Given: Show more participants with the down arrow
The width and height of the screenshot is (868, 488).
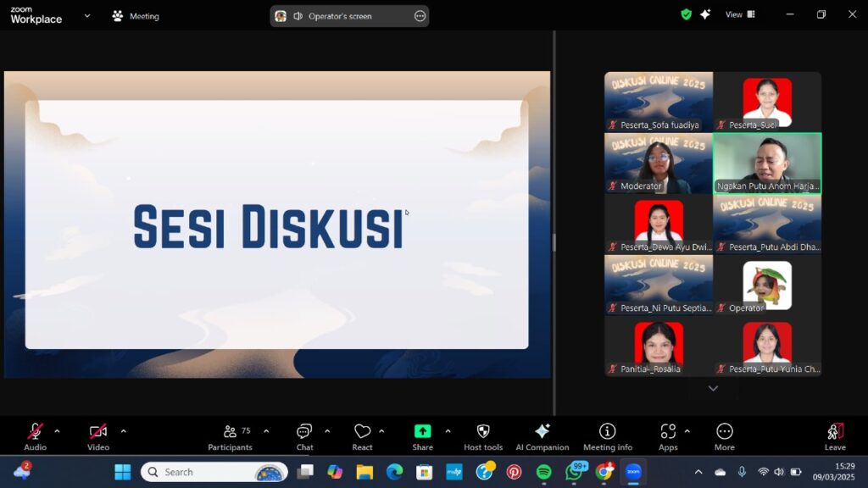Looking at the screenshot, I should (712, 388).
